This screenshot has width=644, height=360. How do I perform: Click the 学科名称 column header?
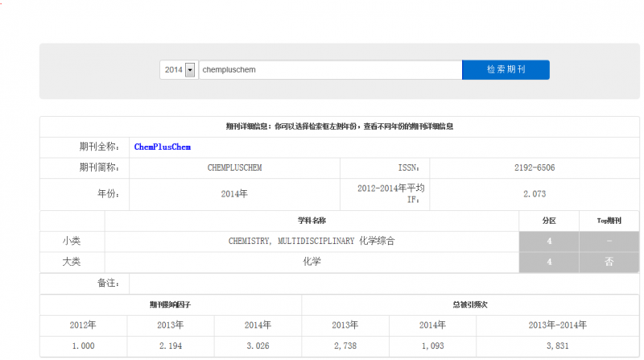tap(312, 221)
